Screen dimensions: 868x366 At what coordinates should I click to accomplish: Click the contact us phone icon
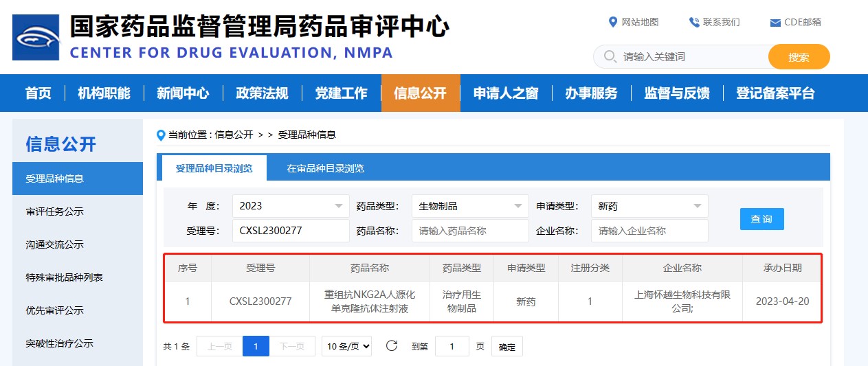[x=694, y=22]
